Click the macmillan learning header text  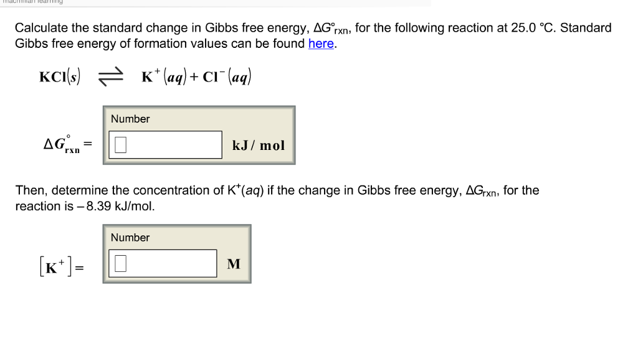[33, 2]
